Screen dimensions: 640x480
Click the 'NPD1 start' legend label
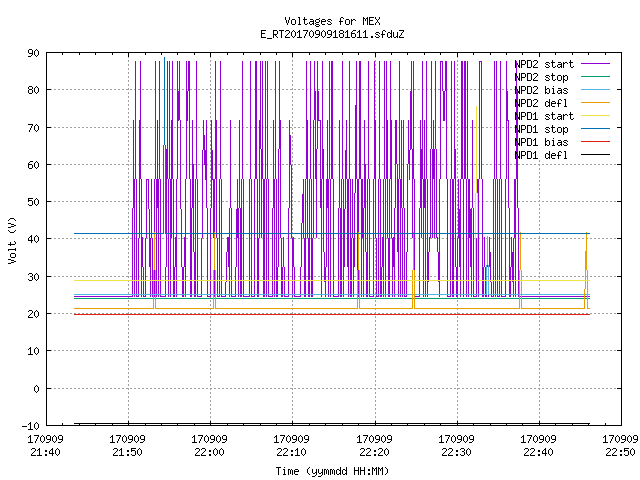(x=544, y=116)
